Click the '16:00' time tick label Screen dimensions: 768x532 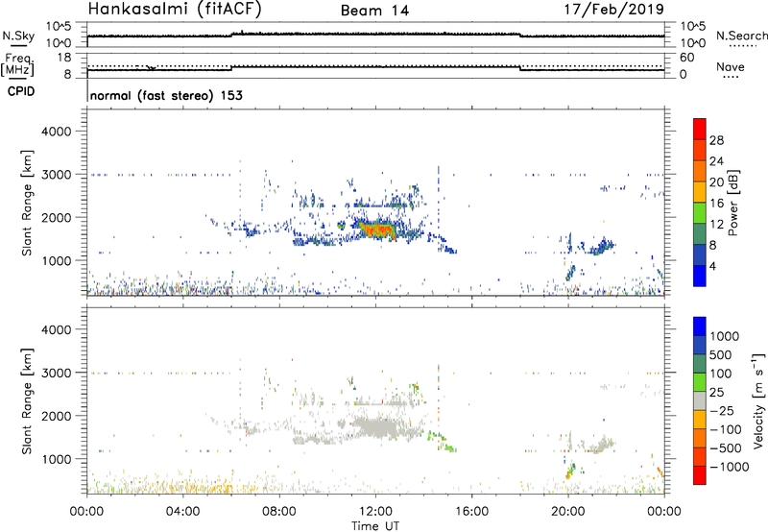click(x=471, y=512)
